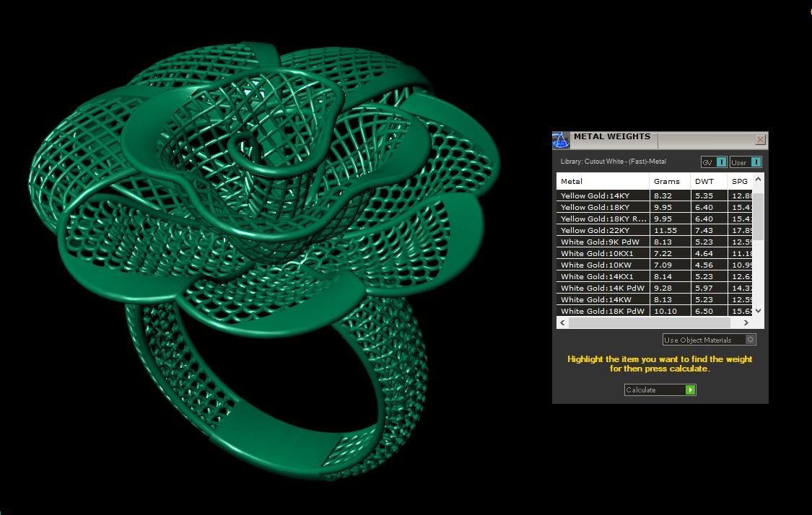
Task: Close the Metal Weights panel
Action: click(760, 139)
